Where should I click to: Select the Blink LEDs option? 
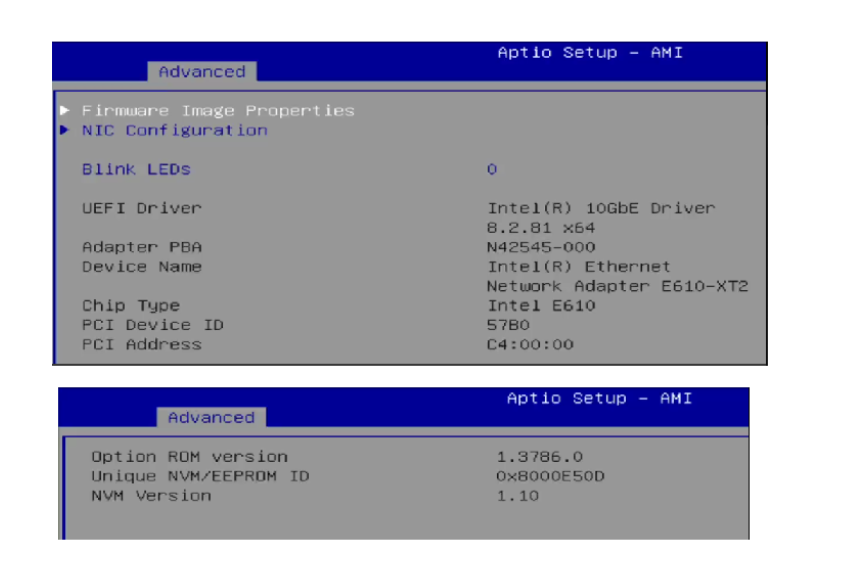(136, 169)
